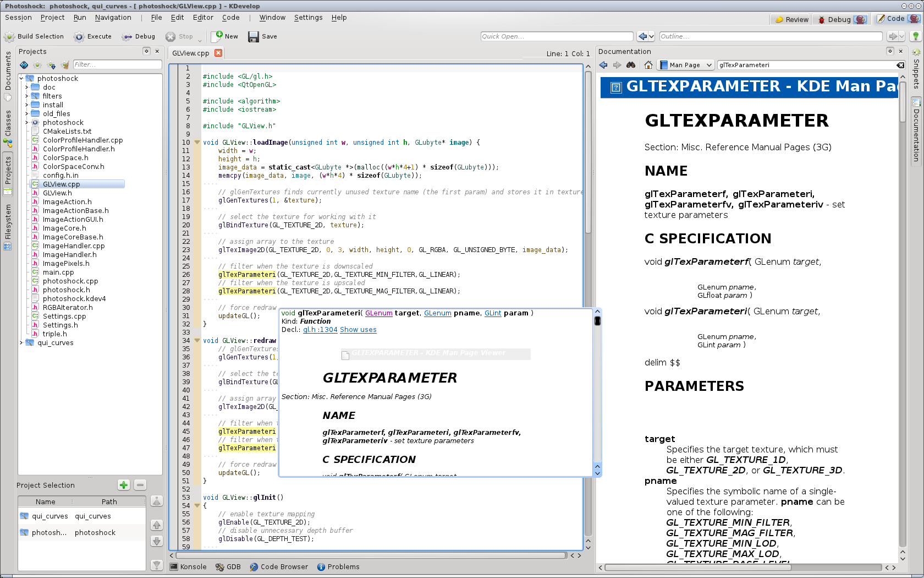This screenshot has width=924, height=578.
Task: Expand the old_files folder
Action: tap(26, 113)
